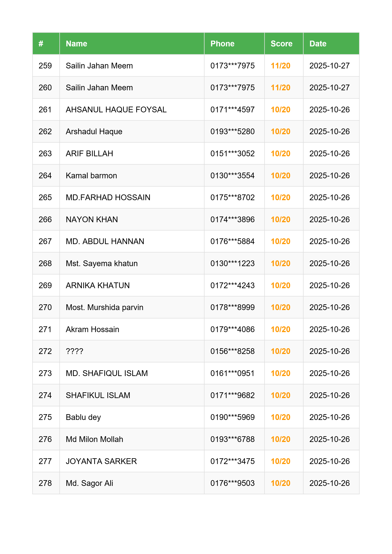Click phone number 0178***8999
This screenshot has width=392, height=554.
click(x=232, y=307)
